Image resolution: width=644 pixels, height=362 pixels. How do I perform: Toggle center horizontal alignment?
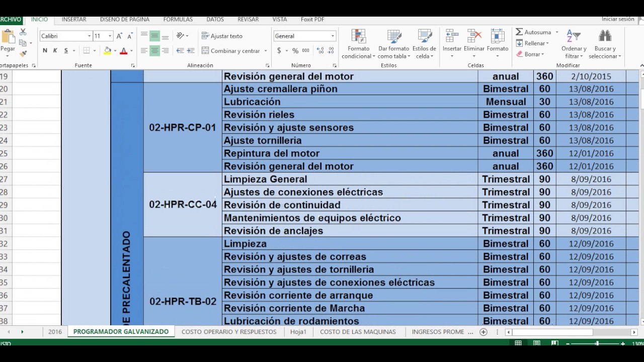click(154, 51)
